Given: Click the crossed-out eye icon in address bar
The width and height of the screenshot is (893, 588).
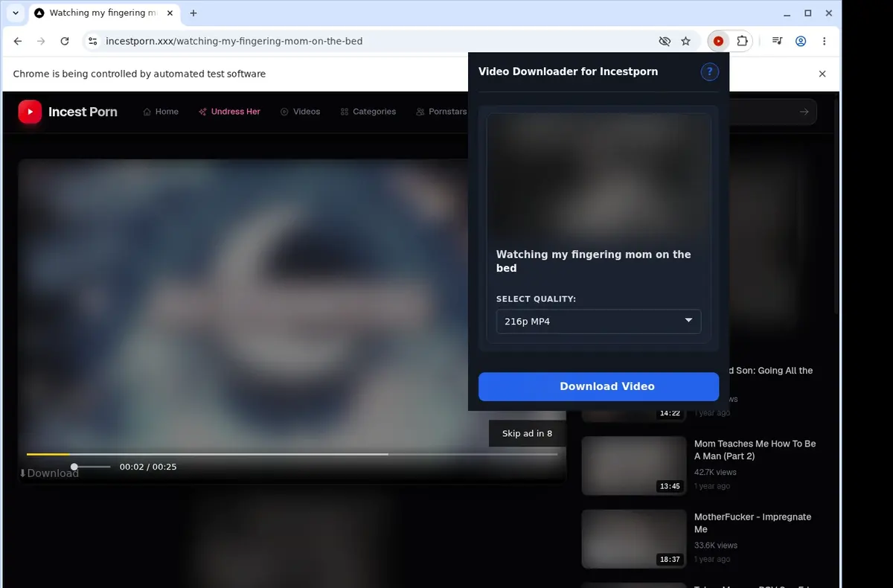Looking at the screenshot, I should (x=665, y=42).
